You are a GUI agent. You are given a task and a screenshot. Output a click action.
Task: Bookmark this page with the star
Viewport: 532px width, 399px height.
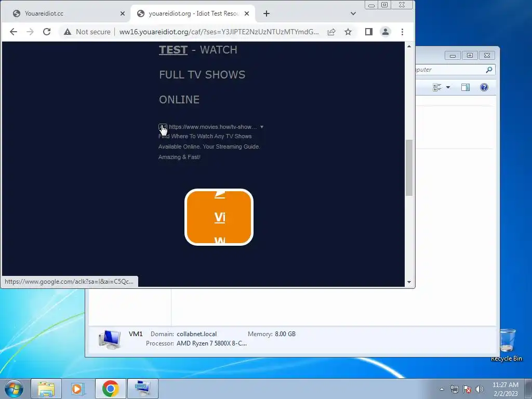[x=348, y=32]
